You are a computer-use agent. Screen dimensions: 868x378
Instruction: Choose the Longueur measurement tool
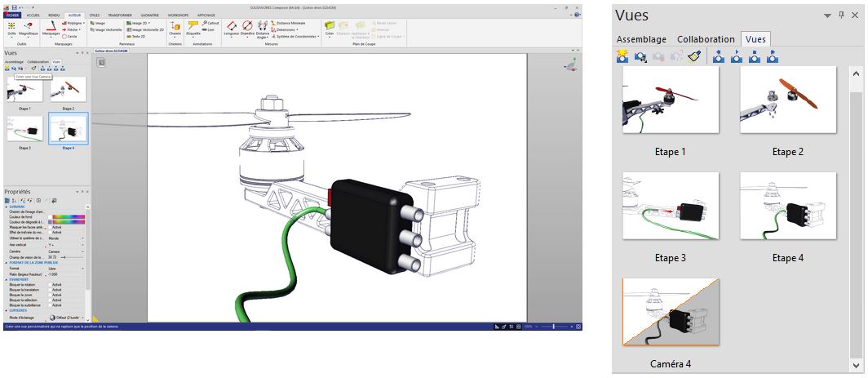tap(231, 29)
